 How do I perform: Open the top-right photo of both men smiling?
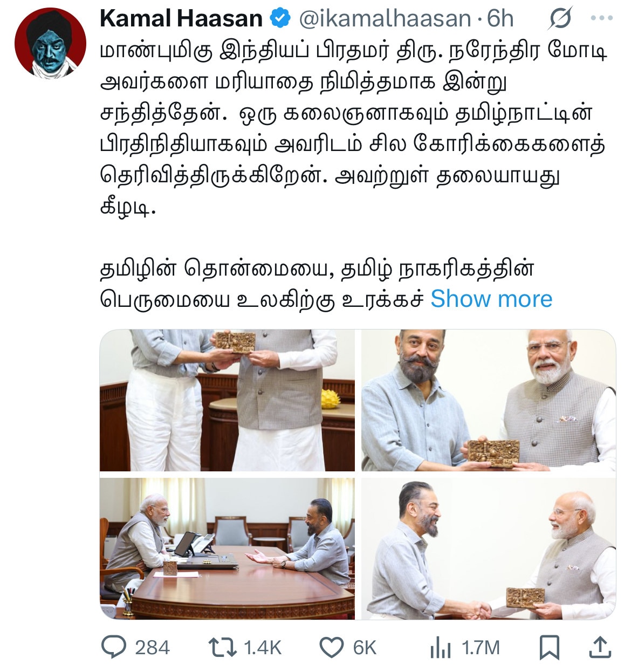tap(489, 400)
